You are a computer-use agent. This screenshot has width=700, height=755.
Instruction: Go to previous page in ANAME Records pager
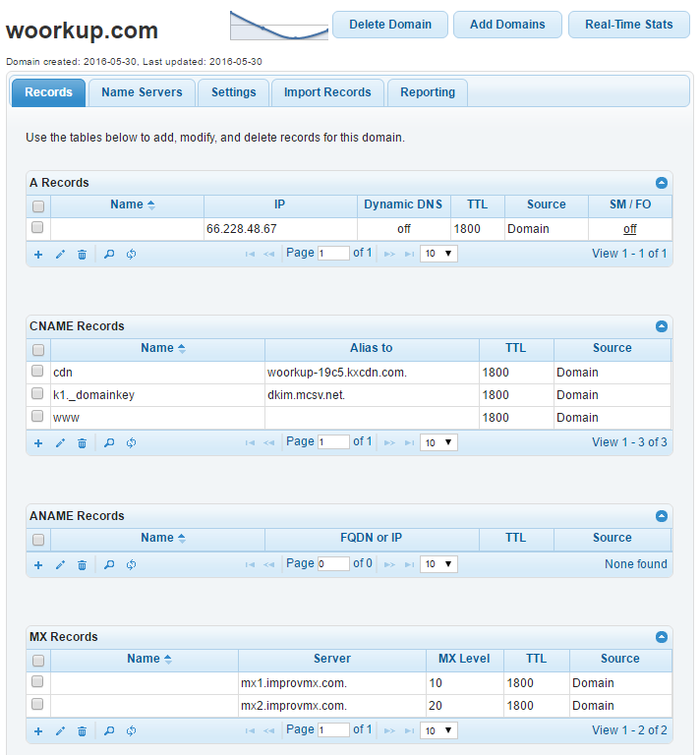[268, 564]
